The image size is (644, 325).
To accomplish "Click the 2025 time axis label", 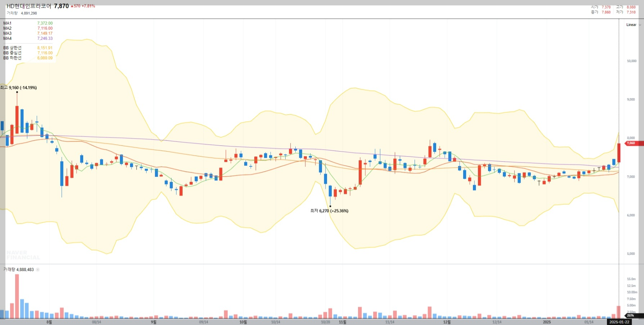I will [x=547, y=322].
